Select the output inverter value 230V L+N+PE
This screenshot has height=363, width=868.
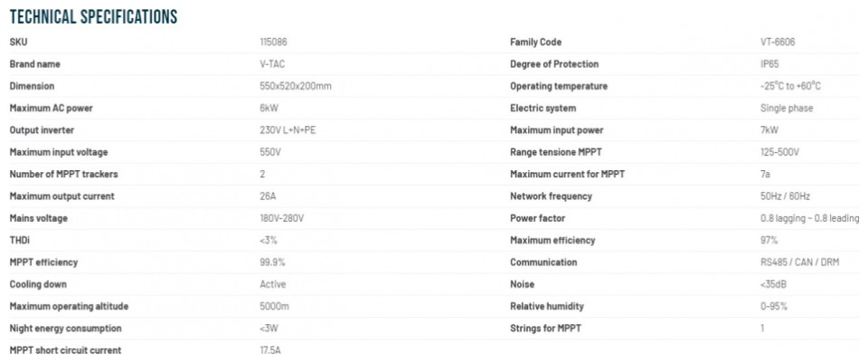(x=288, y=130)
